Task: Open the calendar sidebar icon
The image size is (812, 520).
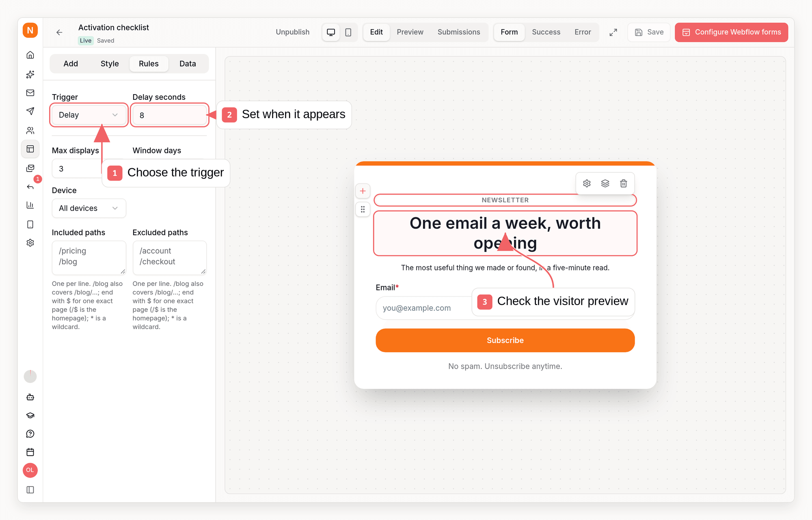Action: pos(30,452)
